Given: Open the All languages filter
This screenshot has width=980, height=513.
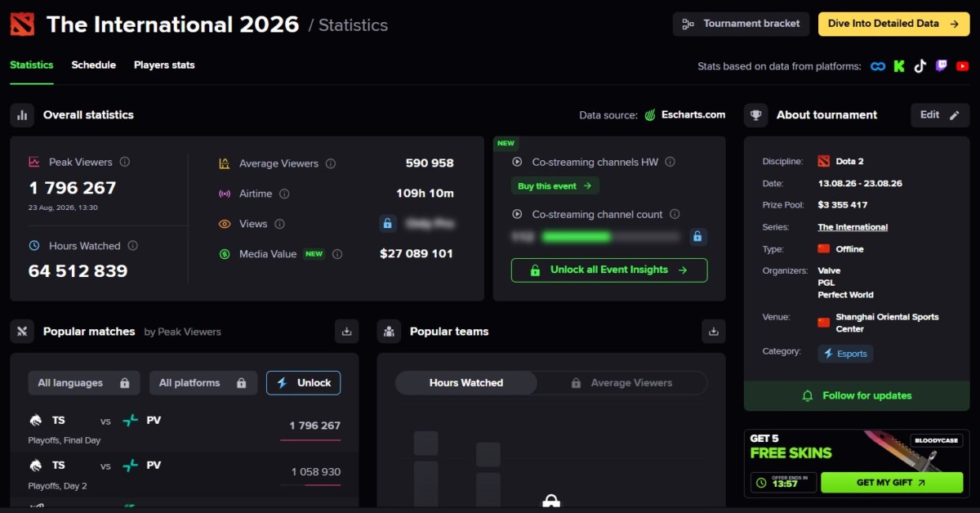Looking at the screenshot, I should pyautogui.click(x=83, y=383).
